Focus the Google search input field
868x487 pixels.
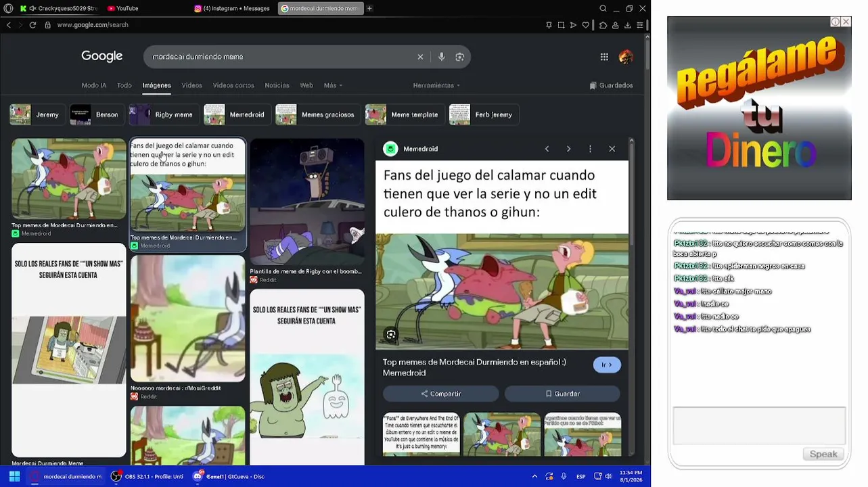281,57
